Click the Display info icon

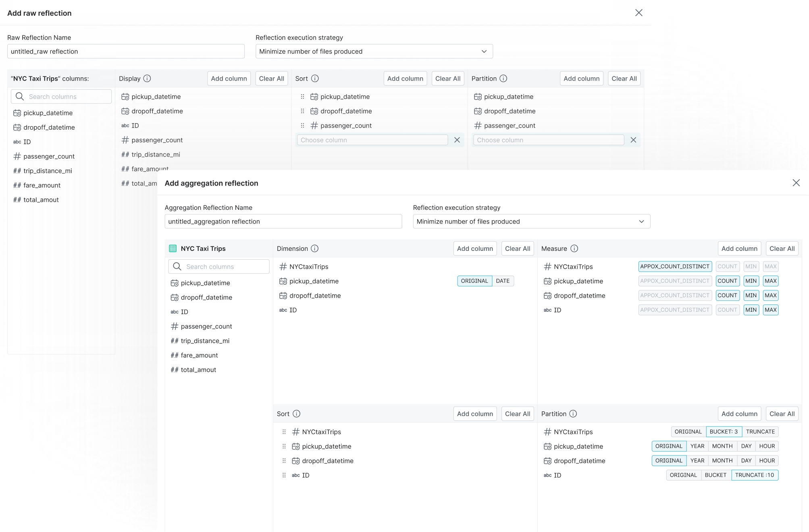tap(147, 79)
